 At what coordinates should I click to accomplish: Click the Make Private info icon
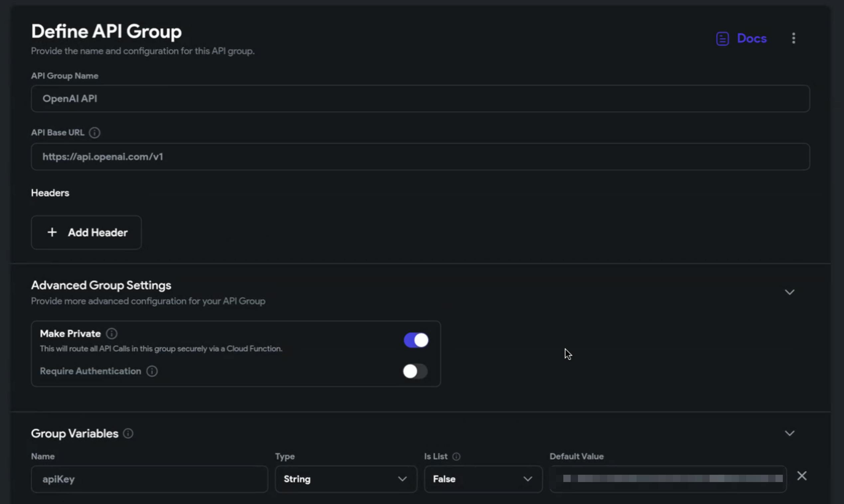pos(111,333)
